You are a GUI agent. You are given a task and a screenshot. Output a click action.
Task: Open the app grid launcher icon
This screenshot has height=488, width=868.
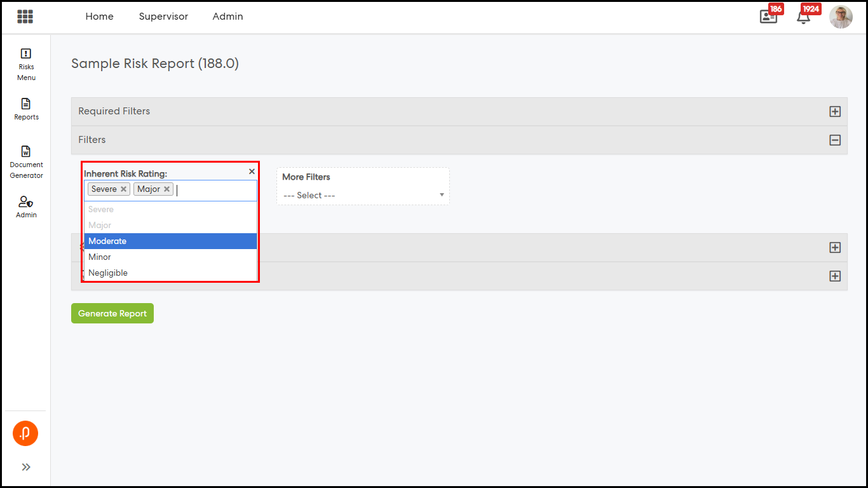tap(25, 17)
